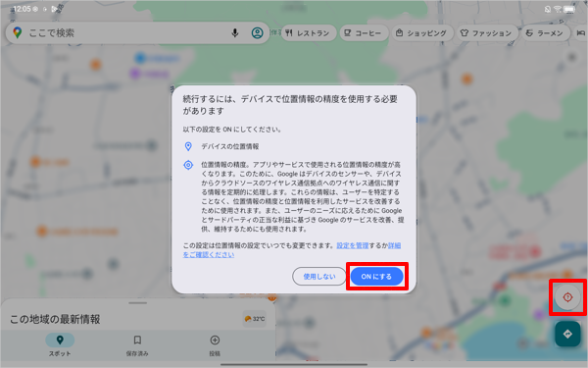Tap the blue location pin icon in dialog
This screenshot has width=588, height=368.
point(188,146)
